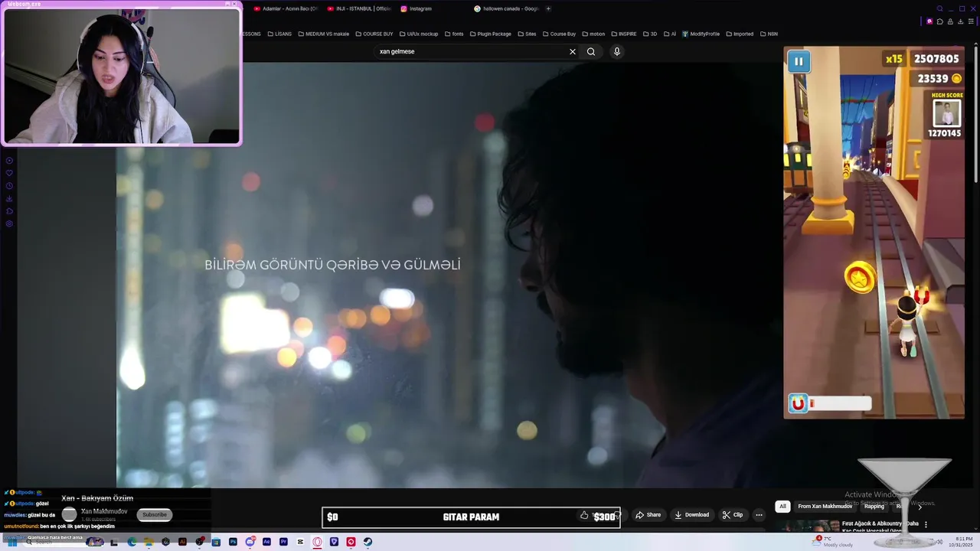Show more filter chips with right arrow

(920, 507)
